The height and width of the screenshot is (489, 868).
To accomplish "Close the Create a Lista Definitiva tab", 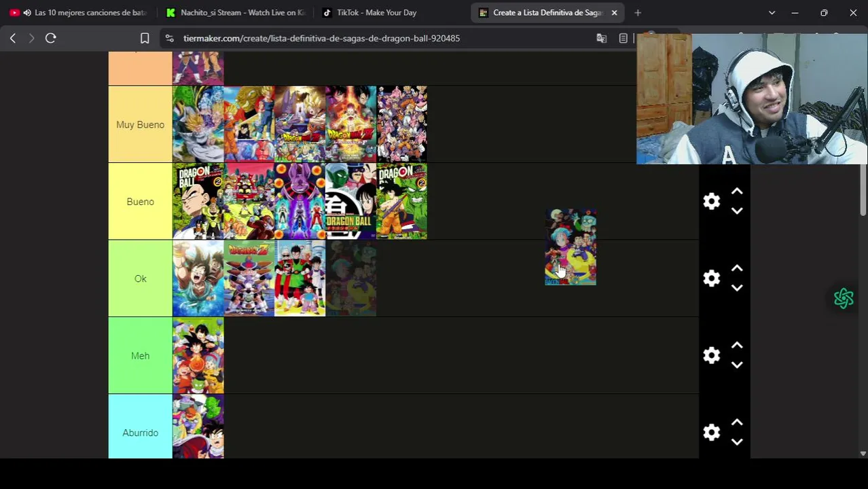I will [614, 13].
